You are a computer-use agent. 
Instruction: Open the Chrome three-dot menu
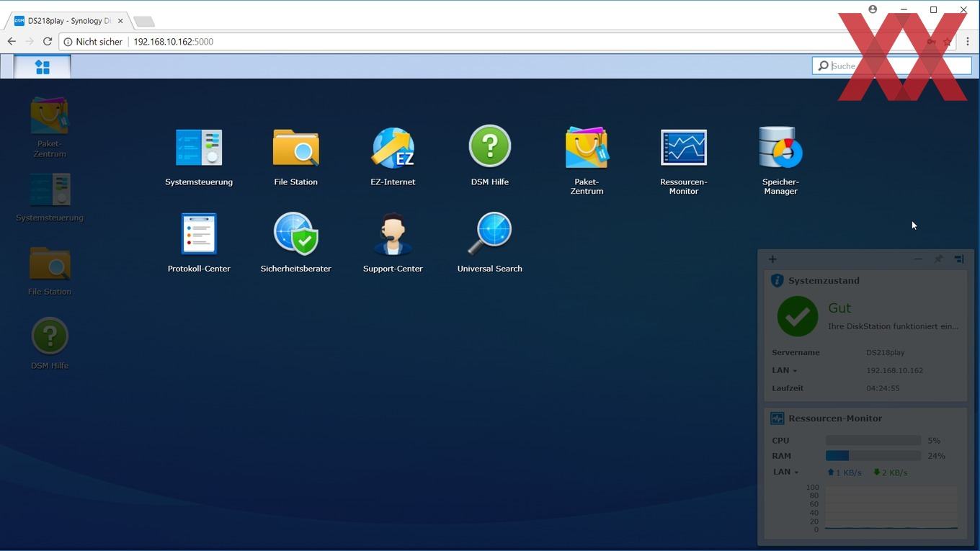pos(968,42)
